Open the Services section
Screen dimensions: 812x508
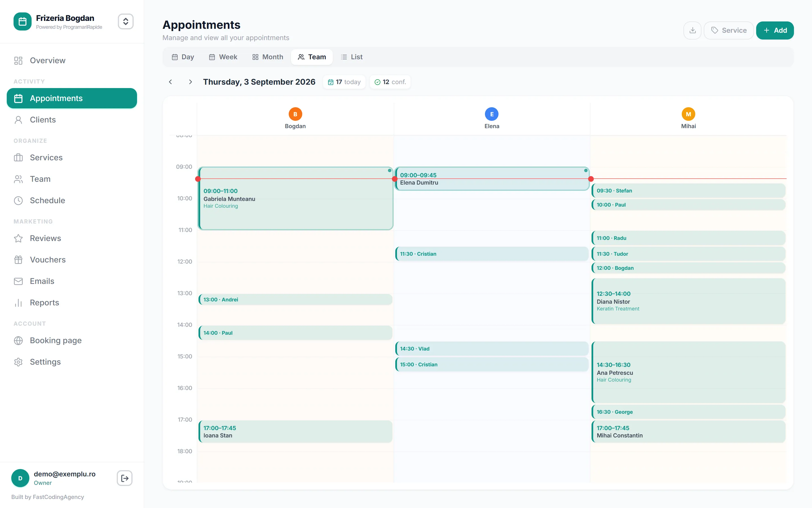point(72,157)
